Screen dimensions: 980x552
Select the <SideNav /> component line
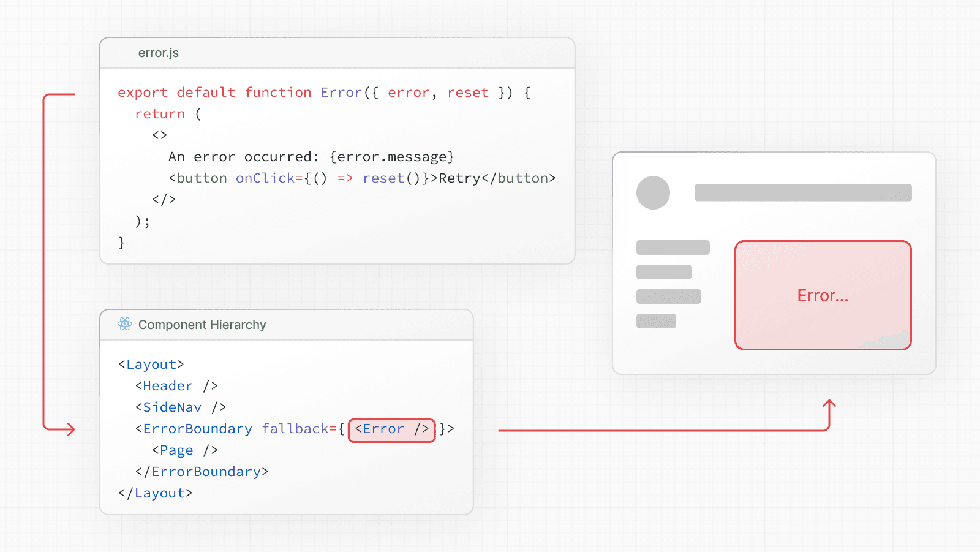(x=179, y=407)
